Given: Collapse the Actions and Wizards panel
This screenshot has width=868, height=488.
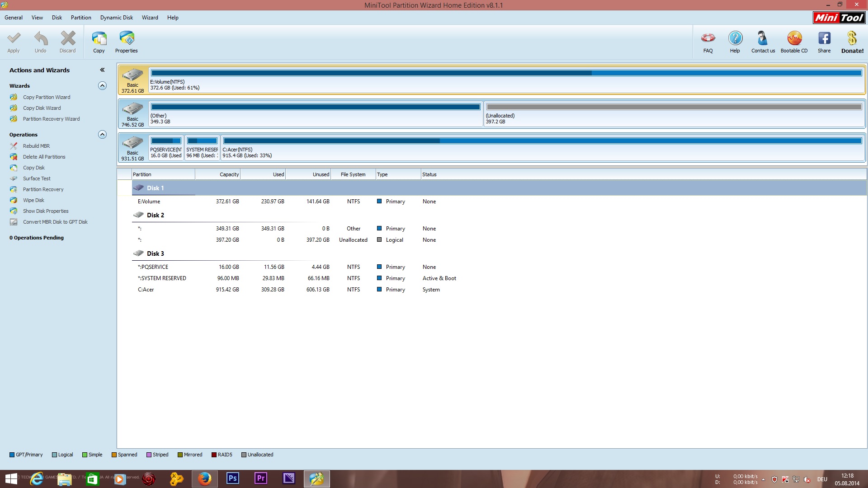Looking at the screenshot, I should tap(102, 70).
